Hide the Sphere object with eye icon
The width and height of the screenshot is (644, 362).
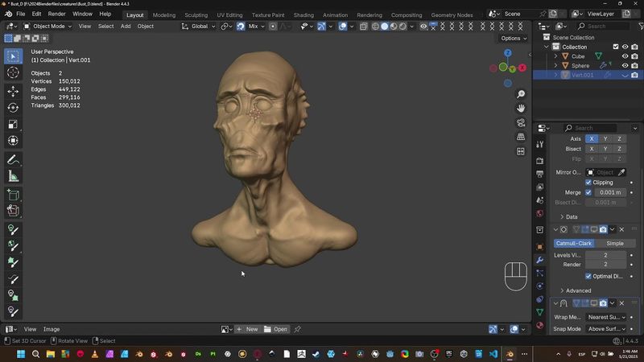625,66
